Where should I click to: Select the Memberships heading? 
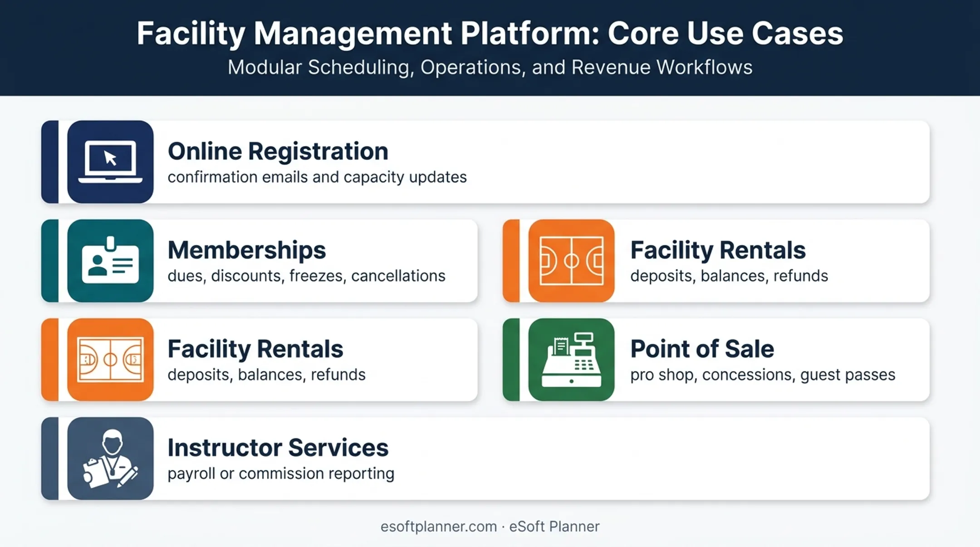(247, 250)
